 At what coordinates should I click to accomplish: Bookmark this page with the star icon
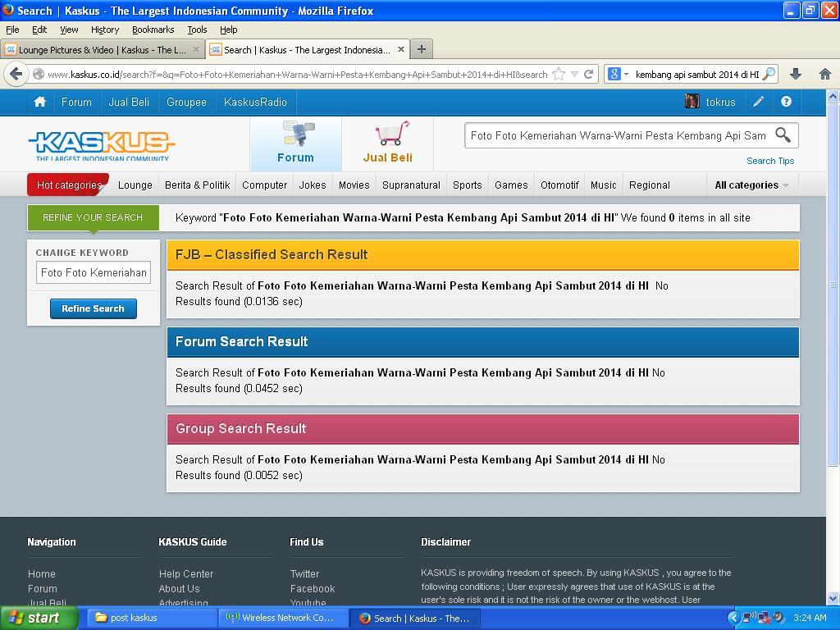(x=559, y=74)
